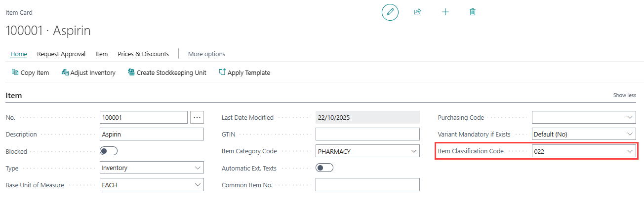Image resolution: width=644 pixels, height=207 pixels.
Task: Click the Copy Item icon
Action: (x=15, y=72)
